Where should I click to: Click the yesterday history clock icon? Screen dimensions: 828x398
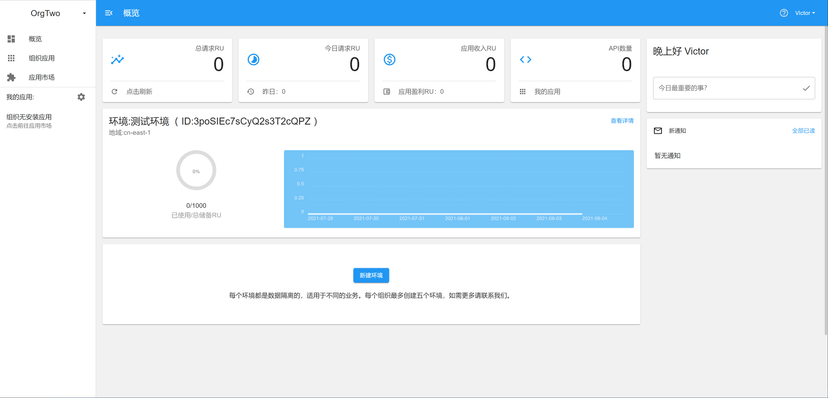pos(251,91)
